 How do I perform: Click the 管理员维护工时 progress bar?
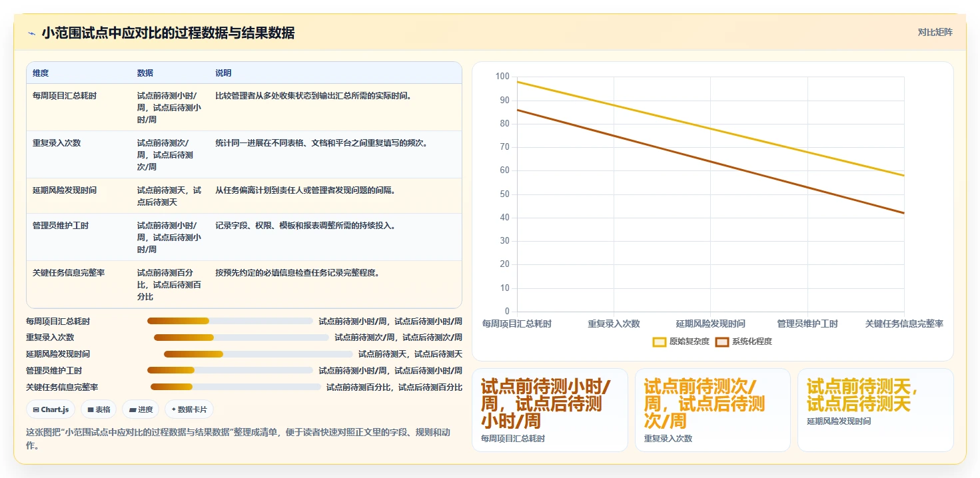click(230, 370)
